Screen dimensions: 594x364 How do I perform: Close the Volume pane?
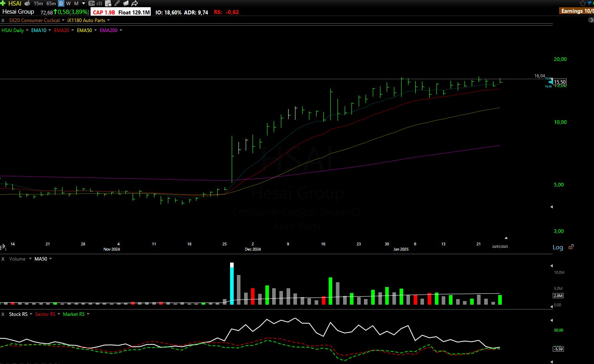click(3, 259)
